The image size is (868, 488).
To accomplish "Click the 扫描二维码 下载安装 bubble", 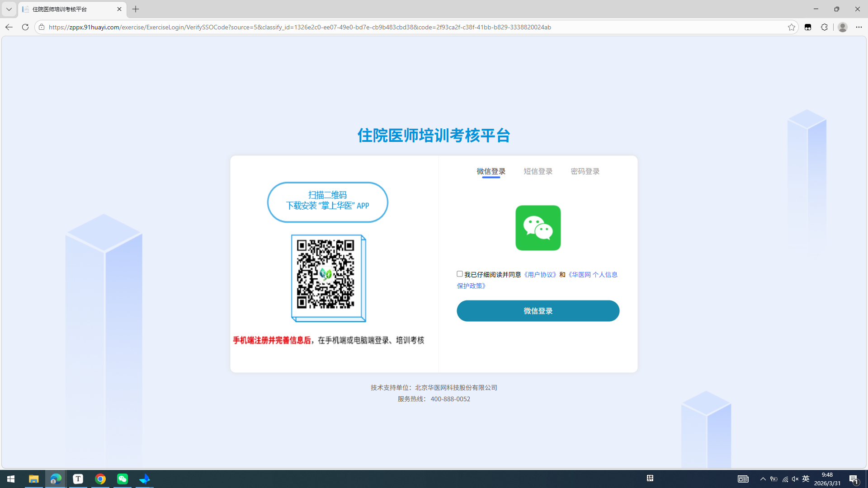I will point(328,202).
